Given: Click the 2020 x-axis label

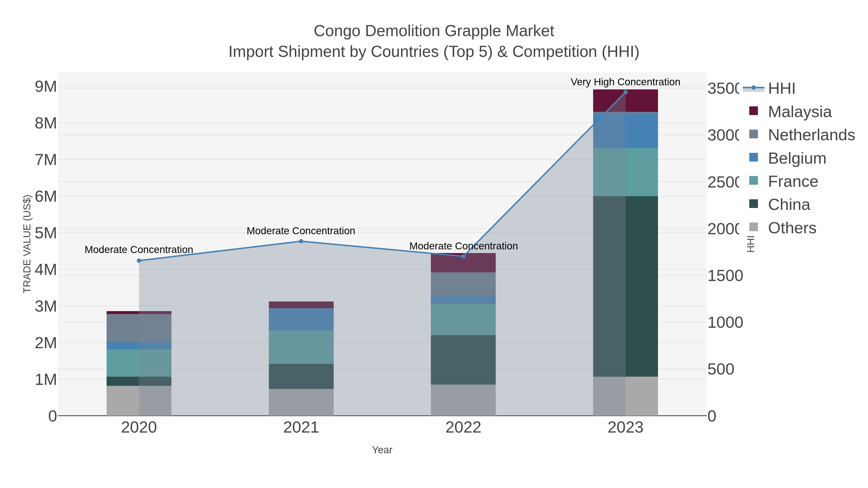Looking at the screenshot, I should [139, 428].
